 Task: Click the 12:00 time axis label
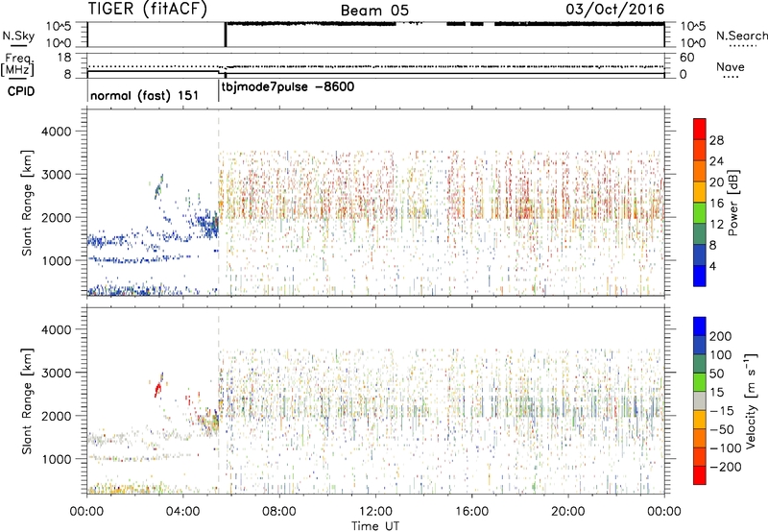click(375, 512)
